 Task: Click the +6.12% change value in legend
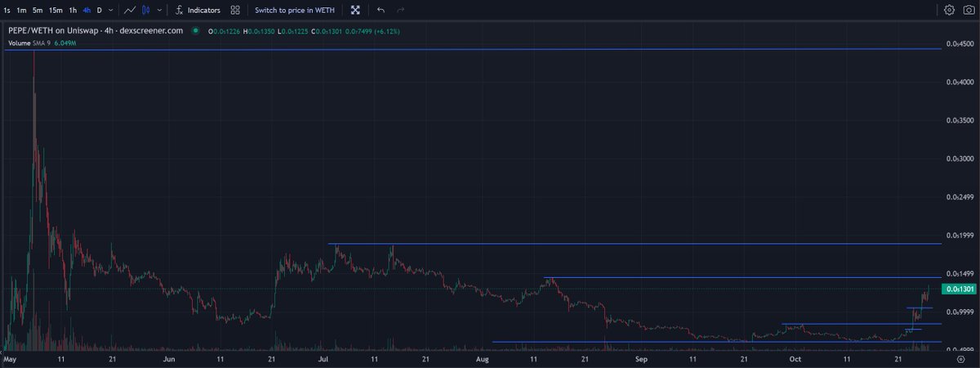point(385,31)
